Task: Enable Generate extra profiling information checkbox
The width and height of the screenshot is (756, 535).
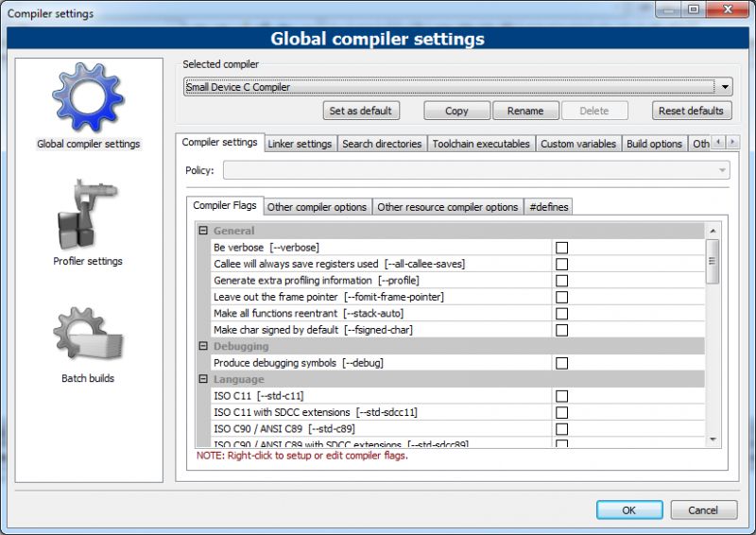Action: tap(561, 281)
